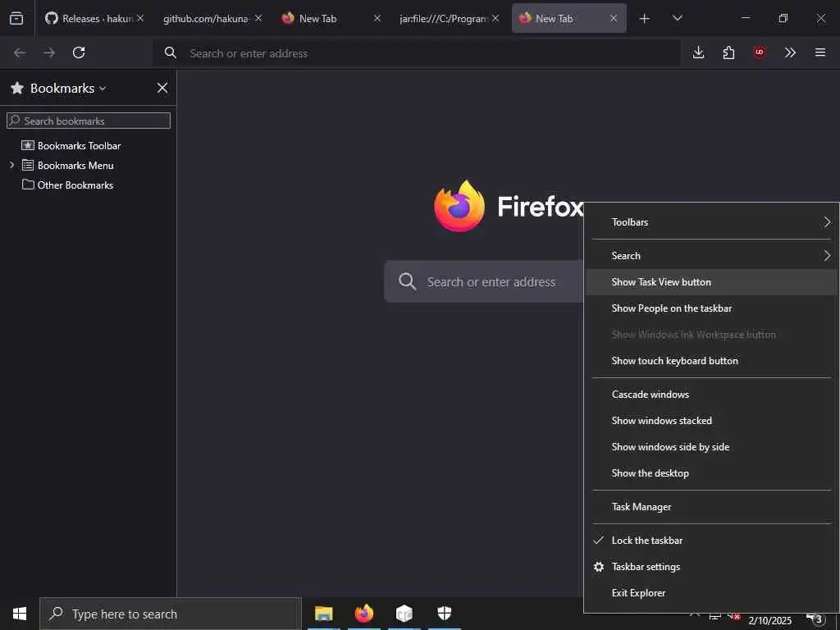Choose Exit Explorer

tap(711, 593)
